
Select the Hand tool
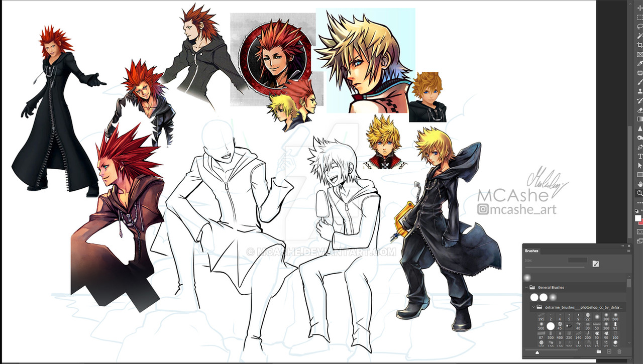[639, 184]
